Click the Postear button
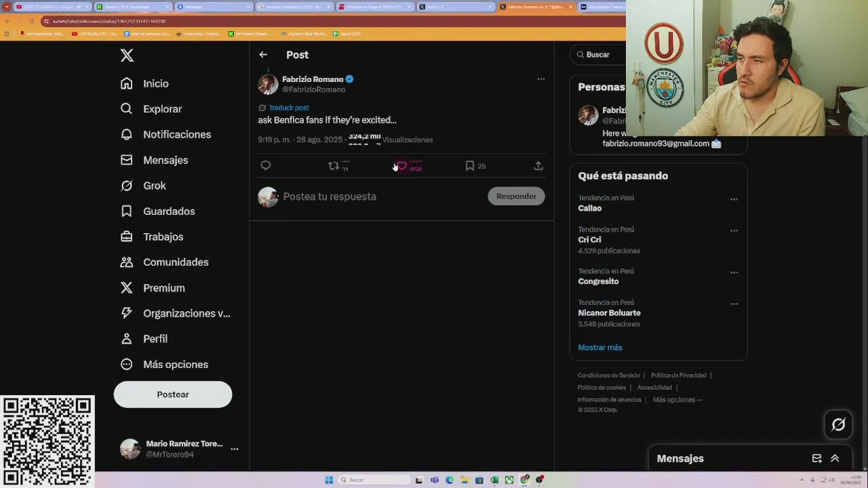This screenshot has height=488, width=868. pos(173,394)
